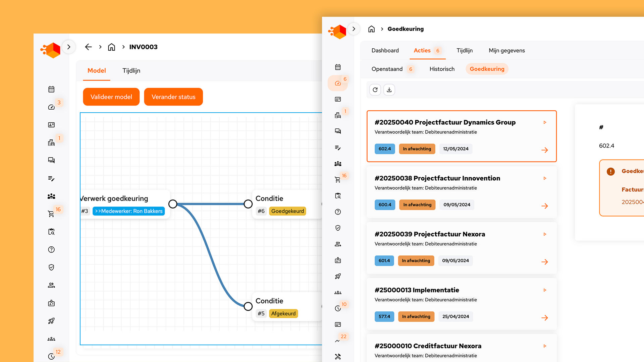
Task: Select the shopping cart icon with 16 badge
Action: (x=338, y=179)
